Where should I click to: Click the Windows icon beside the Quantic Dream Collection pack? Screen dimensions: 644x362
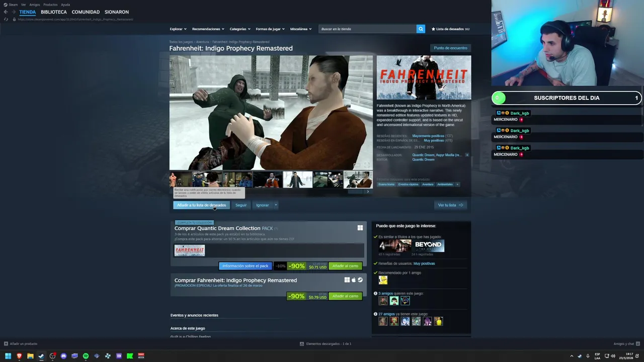click(360, 228)
